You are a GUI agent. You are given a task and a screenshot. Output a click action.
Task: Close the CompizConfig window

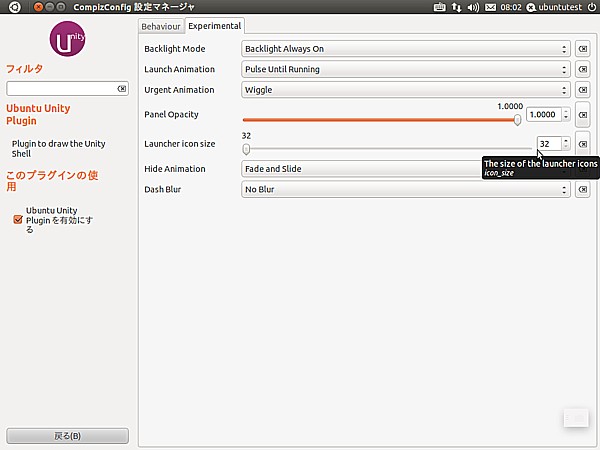[38, 7]
